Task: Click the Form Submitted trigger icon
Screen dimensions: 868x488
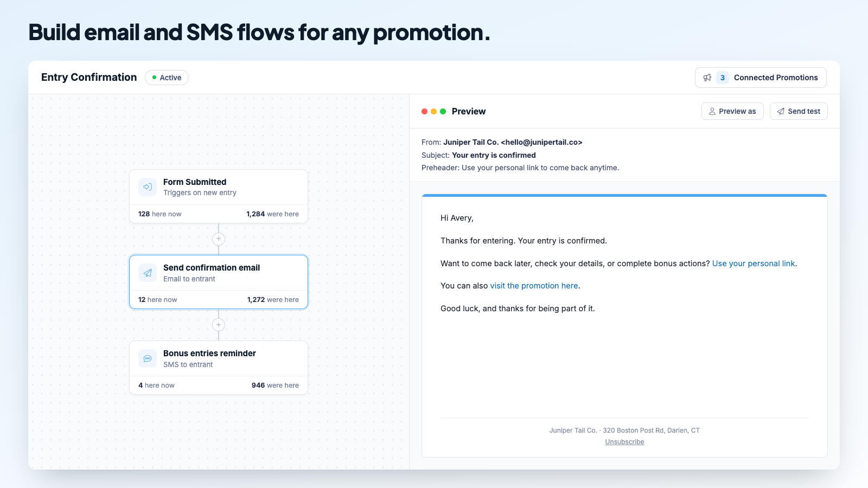Action: coord(148,187)
